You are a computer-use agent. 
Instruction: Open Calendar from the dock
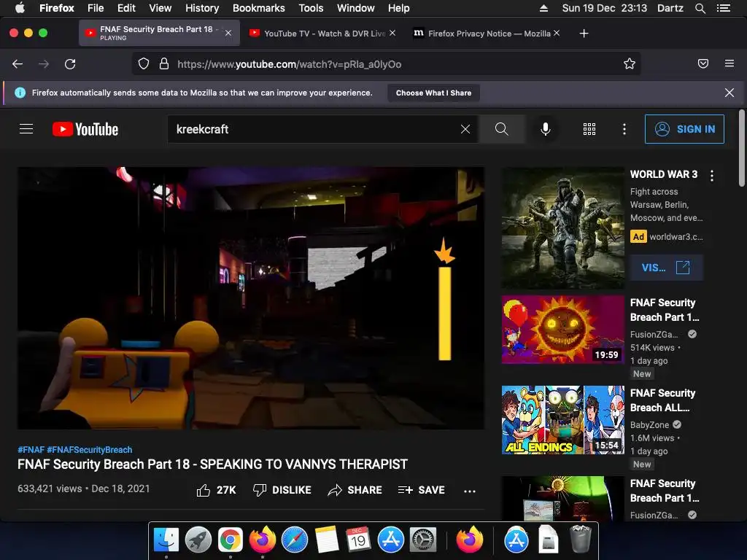(359, 540)
